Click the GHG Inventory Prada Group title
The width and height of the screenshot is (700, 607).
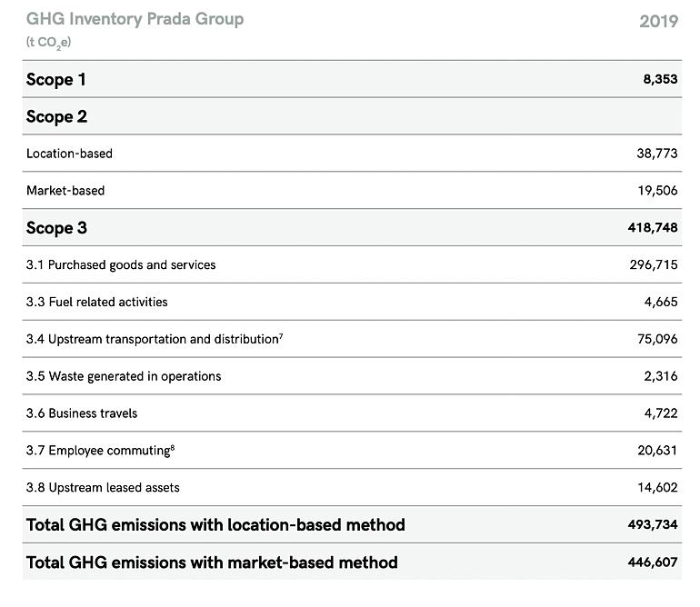point(135,19)
